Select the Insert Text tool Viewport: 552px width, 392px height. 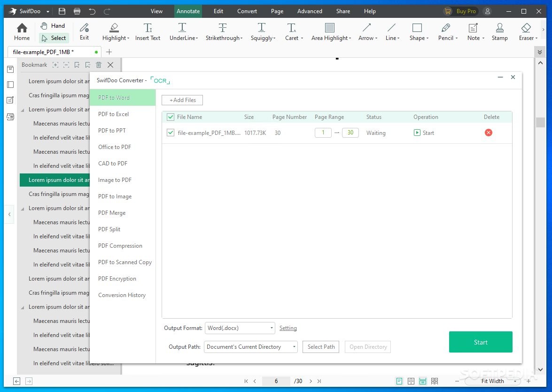click(x=148, y=31)
